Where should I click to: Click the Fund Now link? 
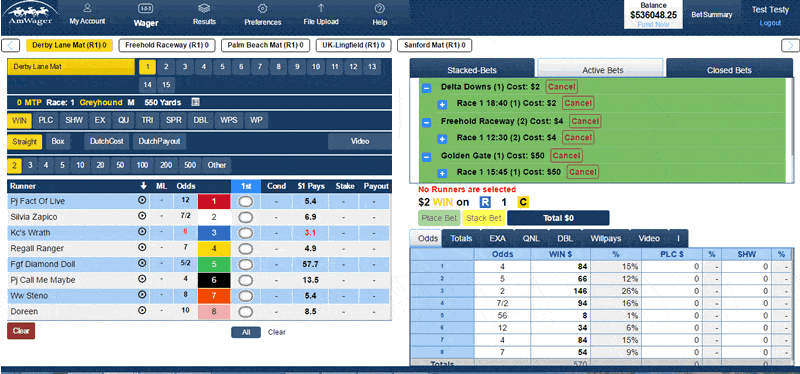point(653,24)
